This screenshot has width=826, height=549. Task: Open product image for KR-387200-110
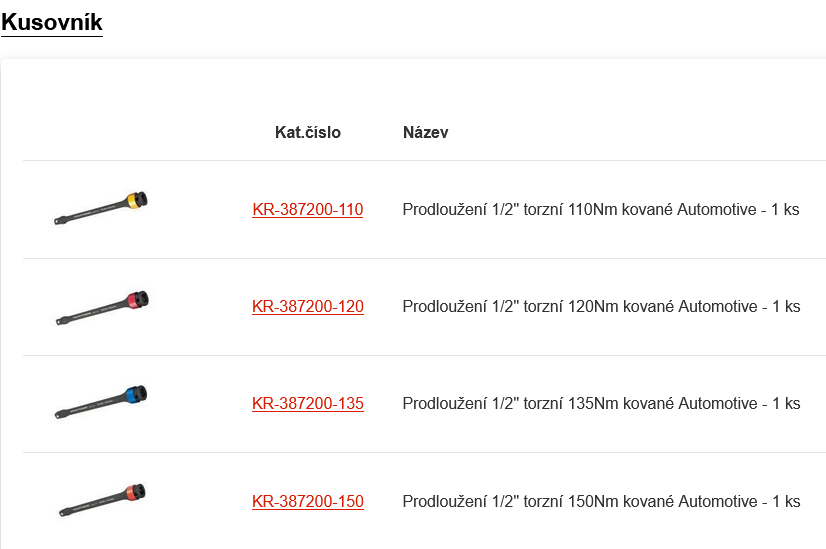click(x=100, y=208)
